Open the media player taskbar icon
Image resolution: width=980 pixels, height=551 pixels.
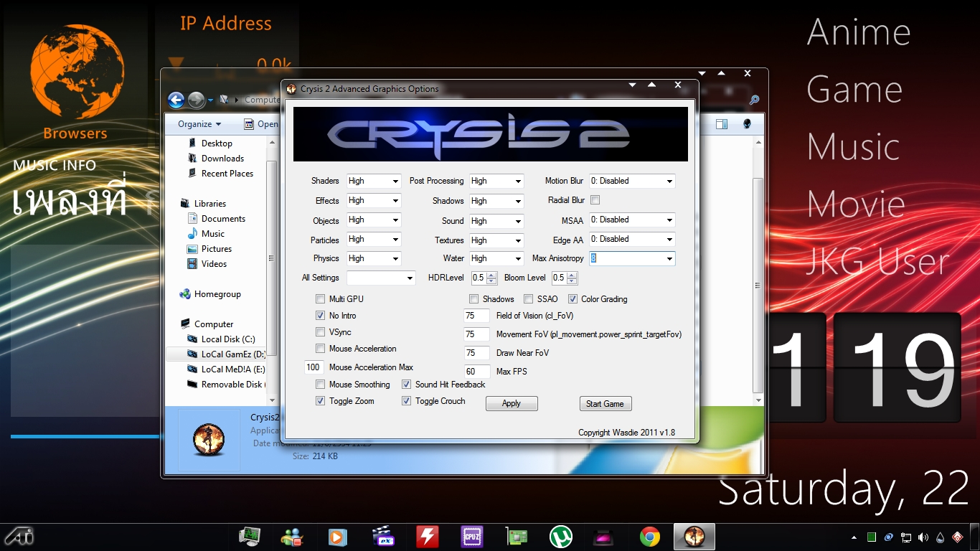337,537
